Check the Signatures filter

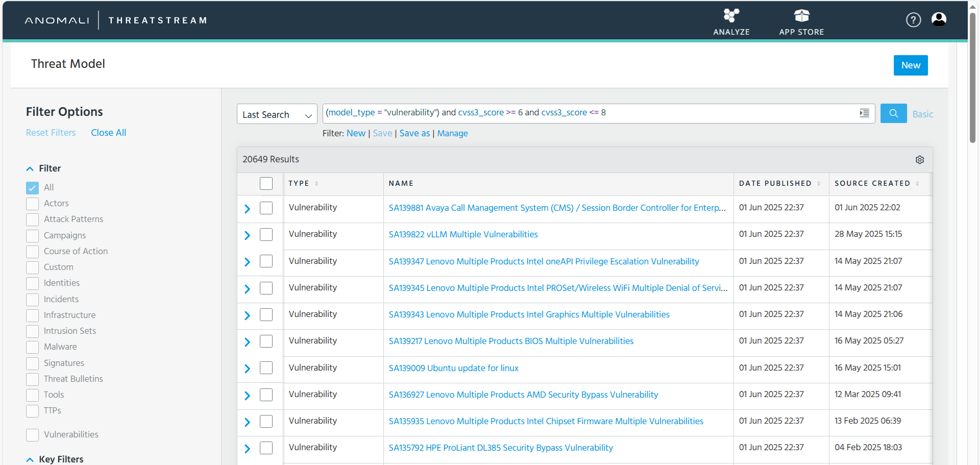coord(32,363)
